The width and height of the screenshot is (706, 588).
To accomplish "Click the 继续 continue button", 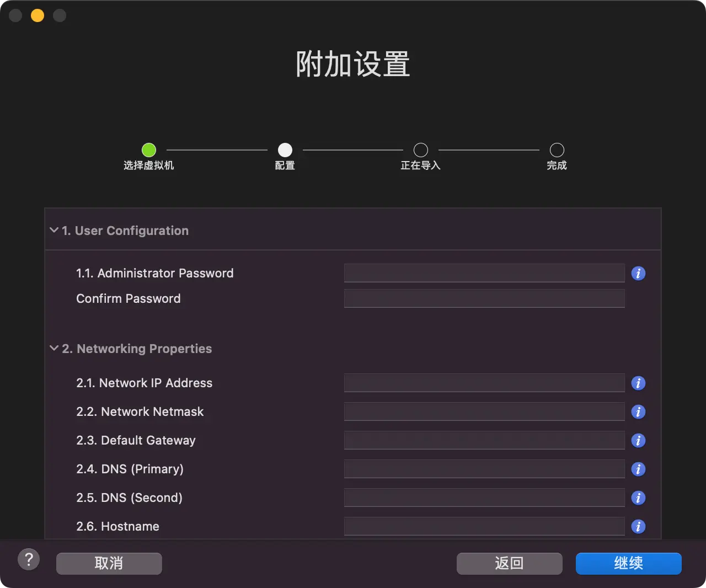I will (628, 563).
